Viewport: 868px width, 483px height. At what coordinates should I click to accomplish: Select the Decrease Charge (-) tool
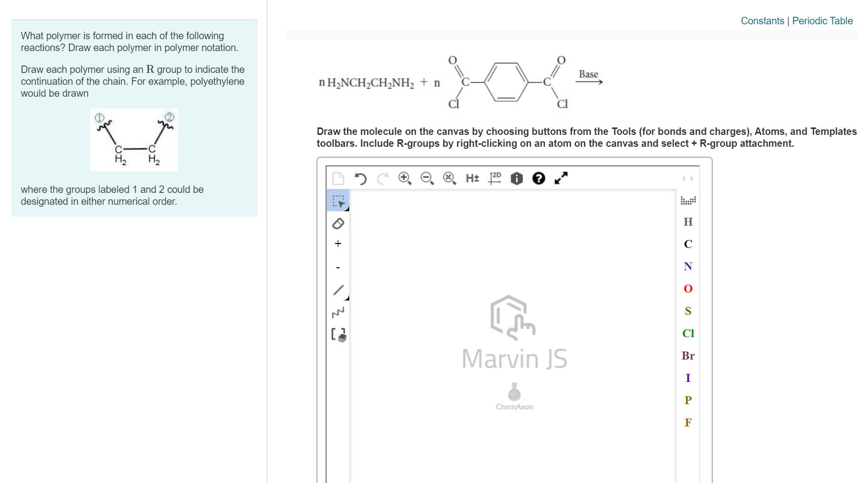[x=338, y=267]
